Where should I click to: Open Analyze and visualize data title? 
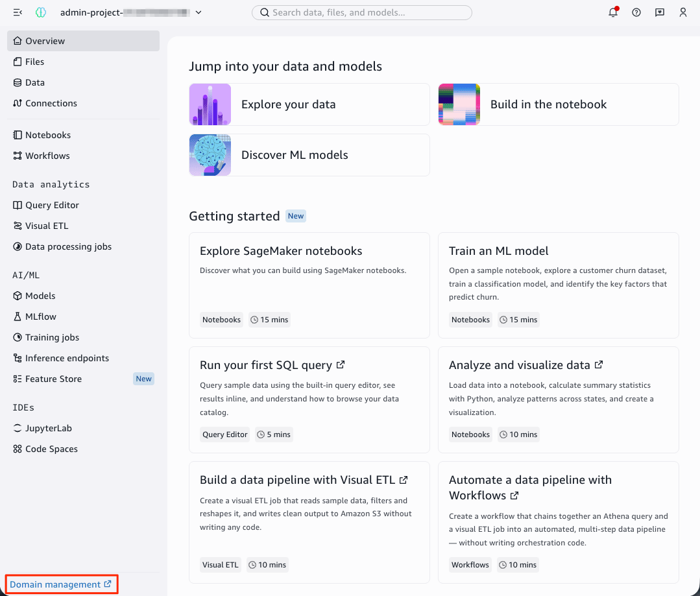[520, 365]
